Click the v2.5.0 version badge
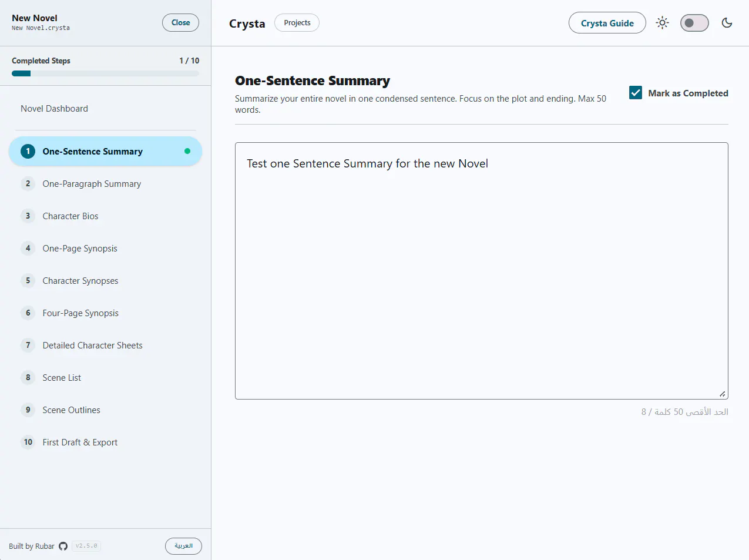Screen dimensions: 749x560 click(86, 546)
